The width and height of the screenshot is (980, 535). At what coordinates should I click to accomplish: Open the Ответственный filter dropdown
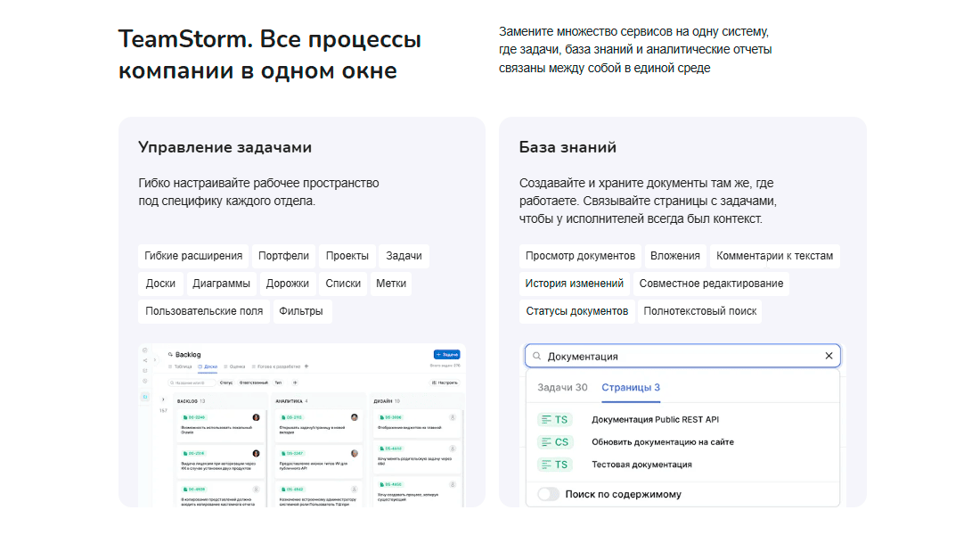tap(254, 383)
